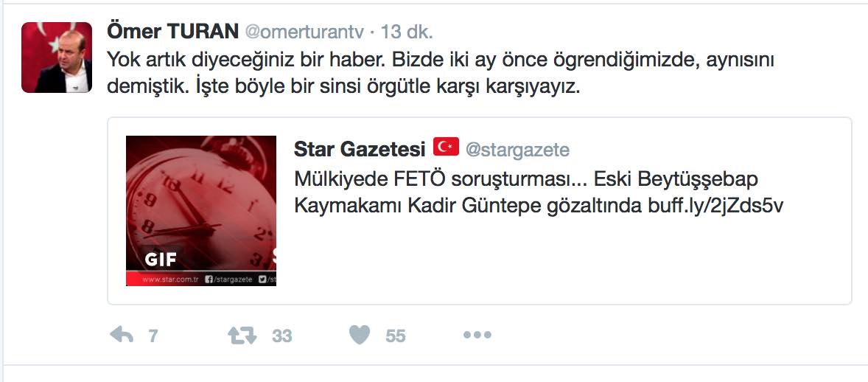The image size is (868, 382).
Task: Click the reply arrow icon
Action: [x=122, y=335]
